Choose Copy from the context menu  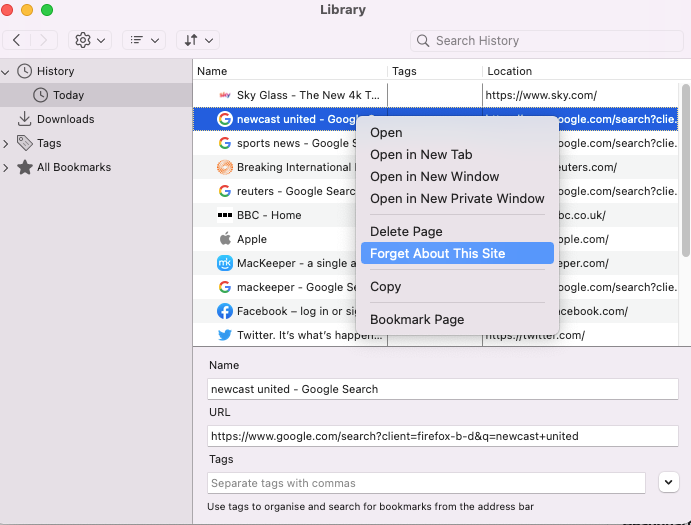(x=457, y=287)
